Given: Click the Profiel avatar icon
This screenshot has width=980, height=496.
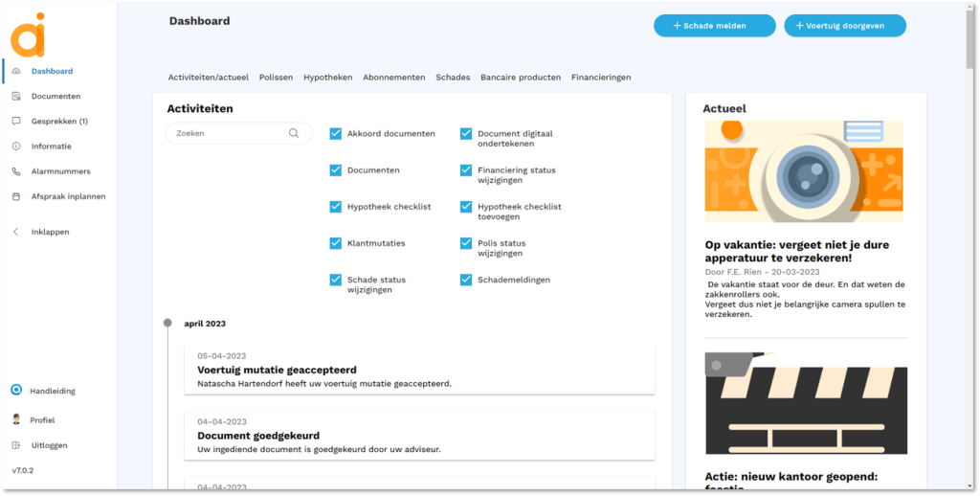Looking at the screenshot, I should coord(16,419).
